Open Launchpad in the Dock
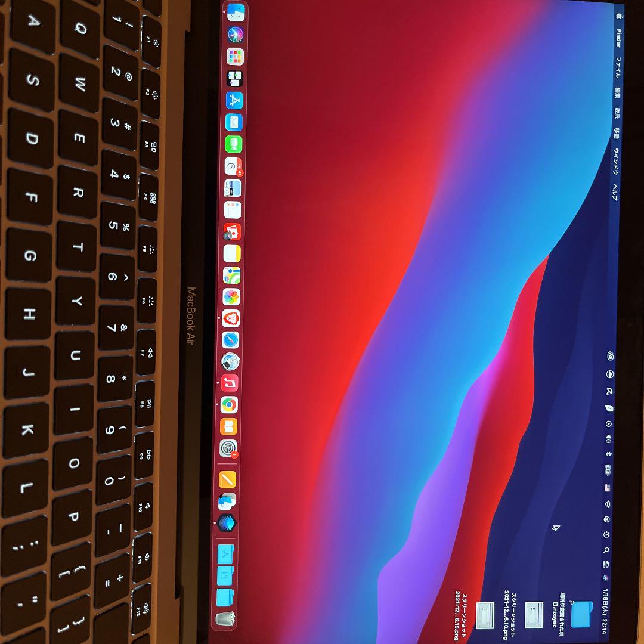The width and height of the screenshot is (644, 644). 236,57
